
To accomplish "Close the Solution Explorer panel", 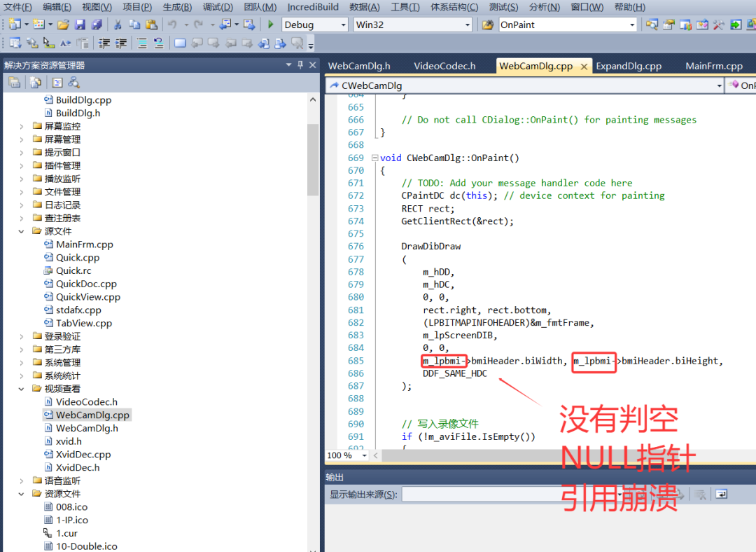I will pyautogui.click(x=312, y=64).
